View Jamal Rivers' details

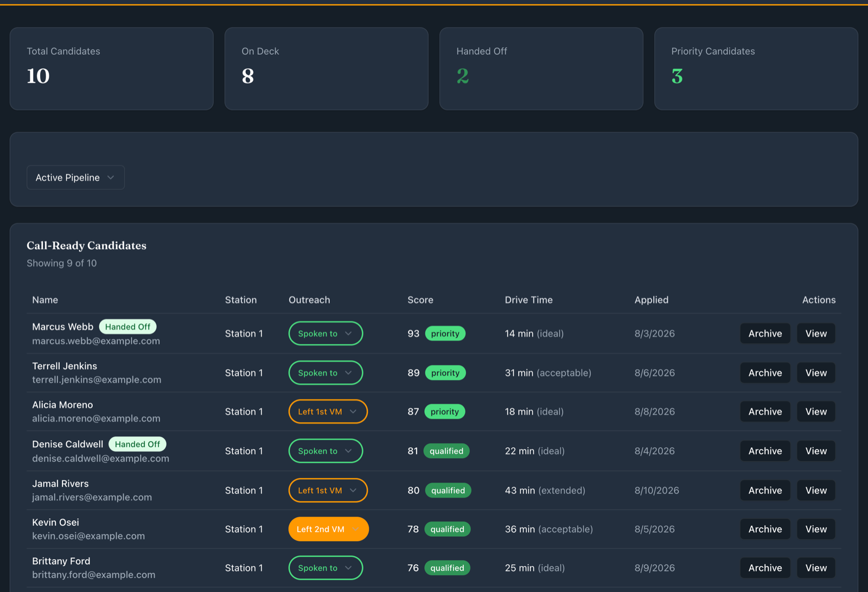coord(816,490)
